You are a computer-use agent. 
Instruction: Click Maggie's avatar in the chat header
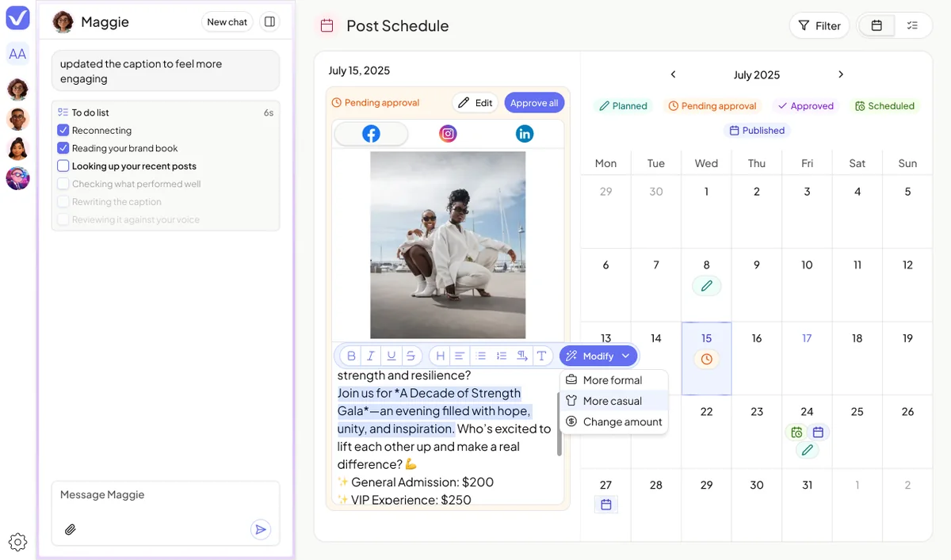pos(63,22)
